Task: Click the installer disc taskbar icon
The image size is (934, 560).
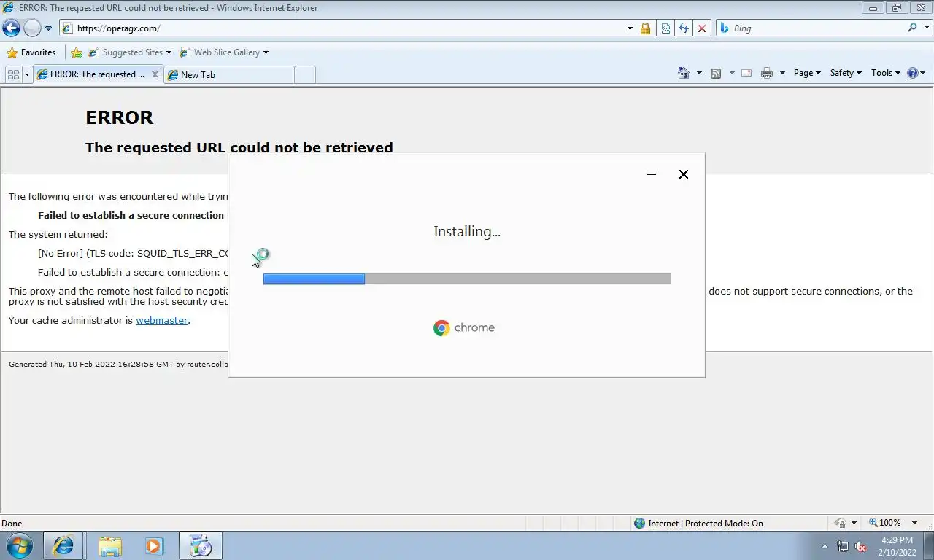Action: (200, 545)
